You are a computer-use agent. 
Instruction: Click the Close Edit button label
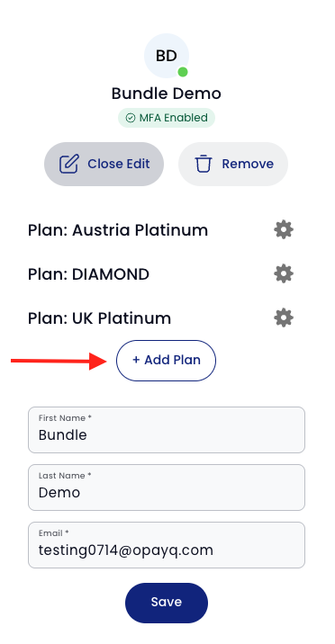118,164
